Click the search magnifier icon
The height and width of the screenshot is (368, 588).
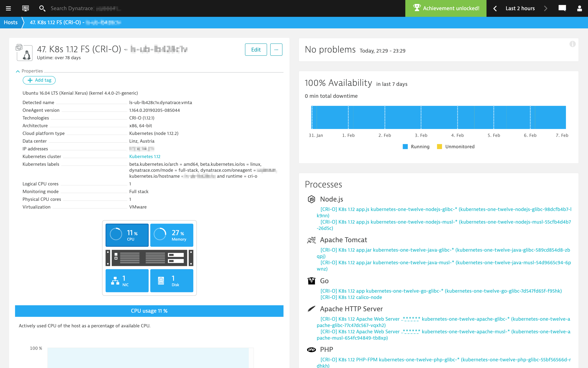coord(42,8)
